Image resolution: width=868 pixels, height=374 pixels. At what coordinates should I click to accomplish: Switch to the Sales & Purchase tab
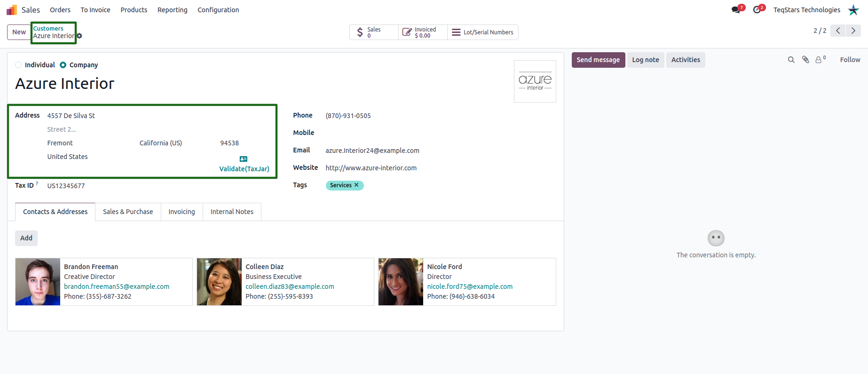[128, 212]
